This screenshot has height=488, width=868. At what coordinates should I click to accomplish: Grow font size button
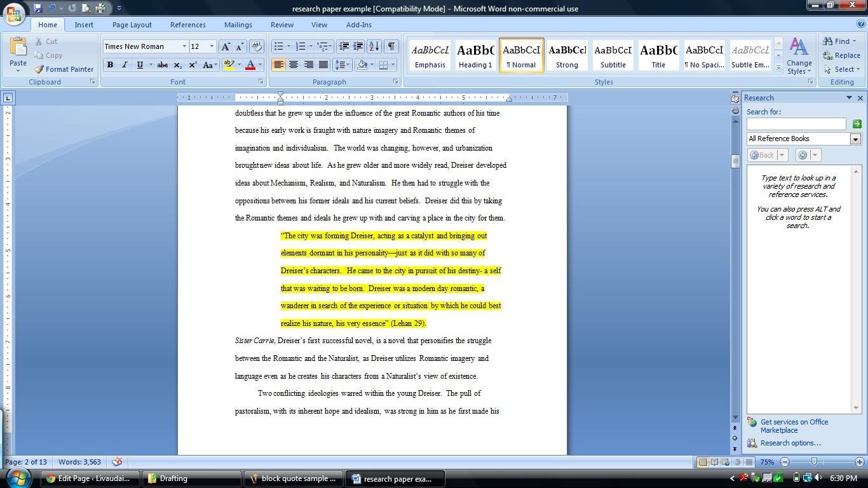click(226, 46)
